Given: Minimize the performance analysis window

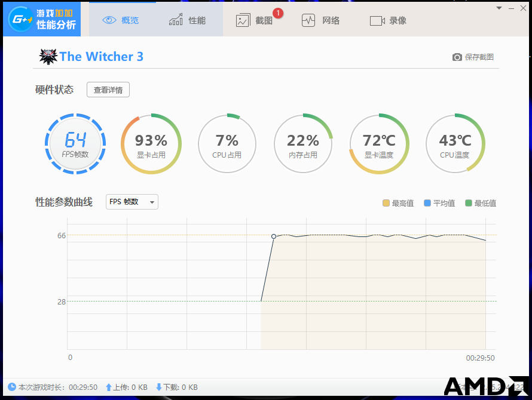Looking at the screenshot, I should pyautogui.click(x=511, y=8).
